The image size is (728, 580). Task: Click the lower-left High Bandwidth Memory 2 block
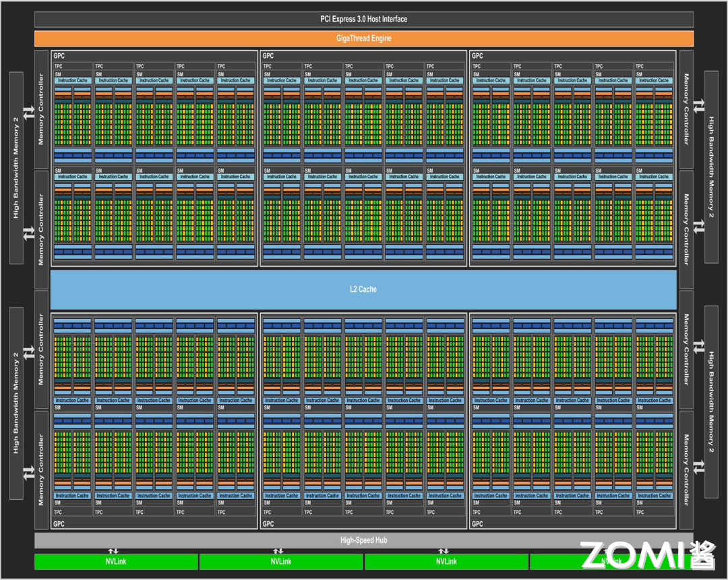(17, 403)
